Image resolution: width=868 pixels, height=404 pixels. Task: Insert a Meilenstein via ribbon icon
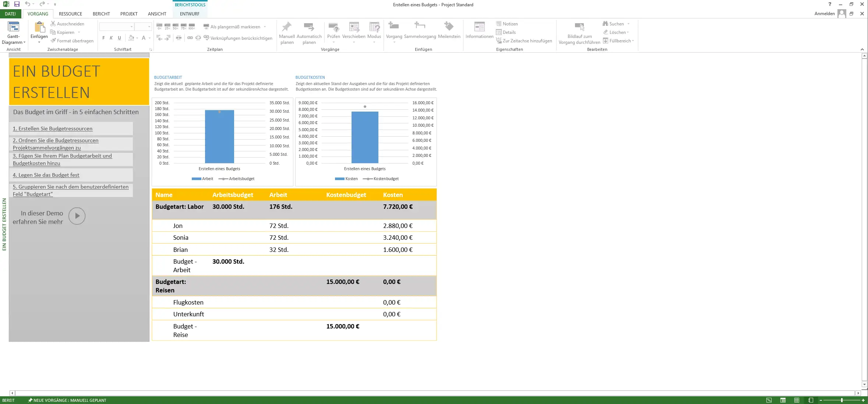(x=449, y=26)
